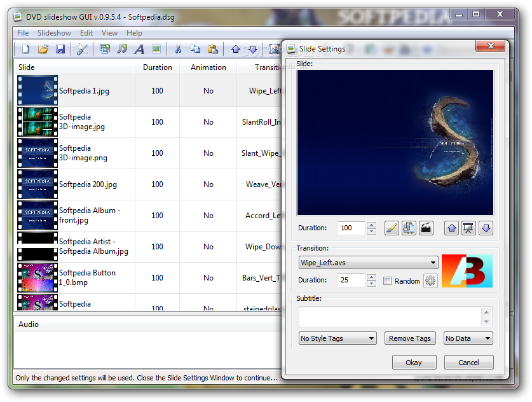Click the picture toolbar icon with tree image
This screenshot has width=532, height=402.
point(156,49)
